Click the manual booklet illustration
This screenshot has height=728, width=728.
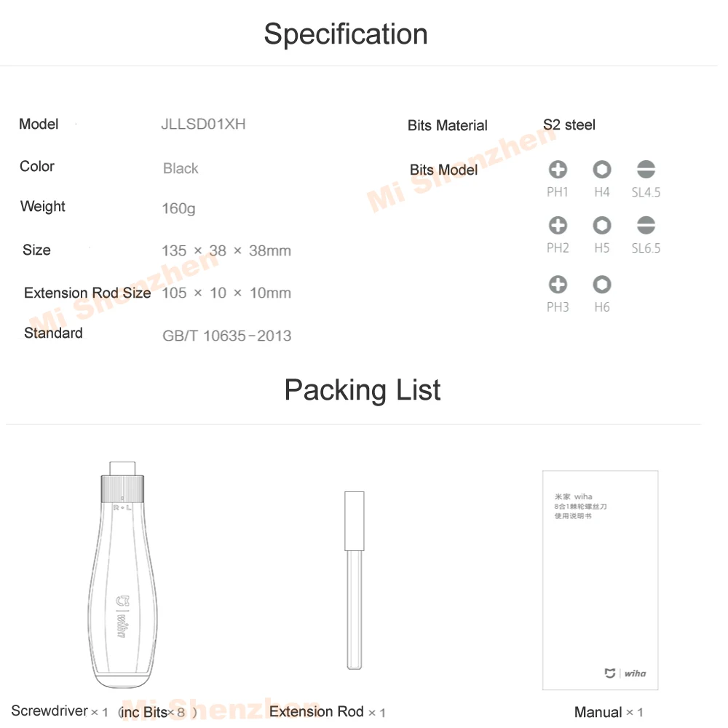(601, 580)
